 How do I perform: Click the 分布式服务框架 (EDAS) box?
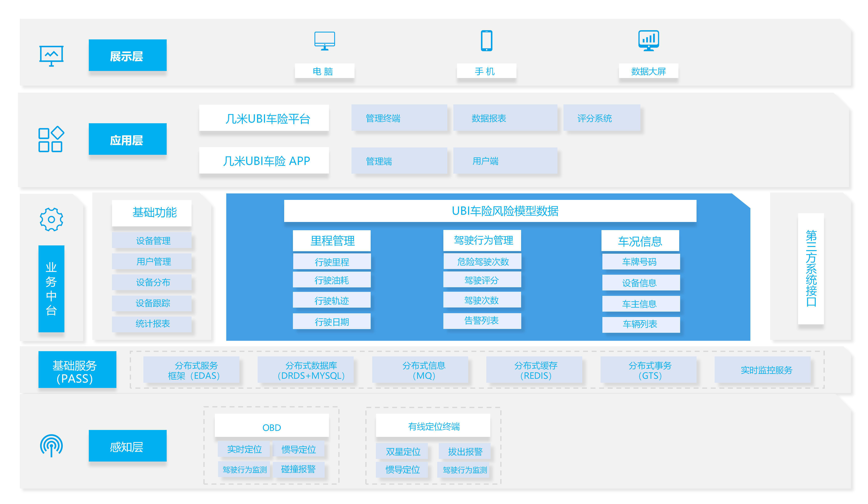(191, 370)
